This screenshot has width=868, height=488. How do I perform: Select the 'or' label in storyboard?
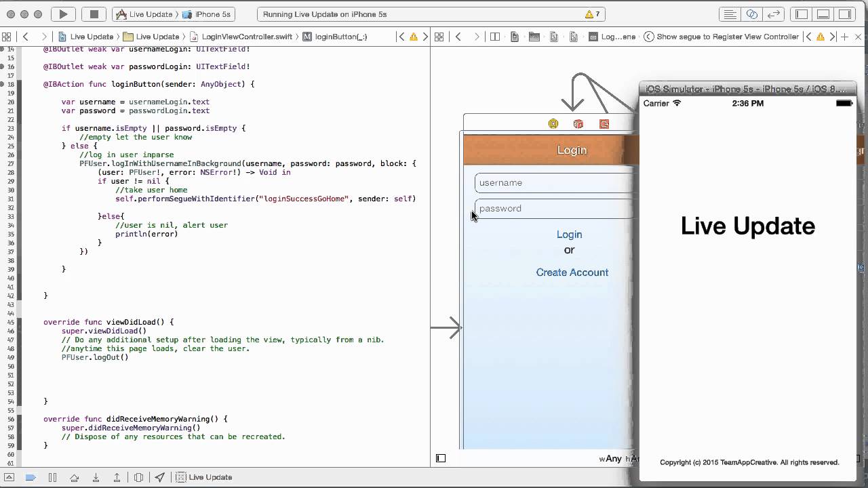click(x=569, y=250)
